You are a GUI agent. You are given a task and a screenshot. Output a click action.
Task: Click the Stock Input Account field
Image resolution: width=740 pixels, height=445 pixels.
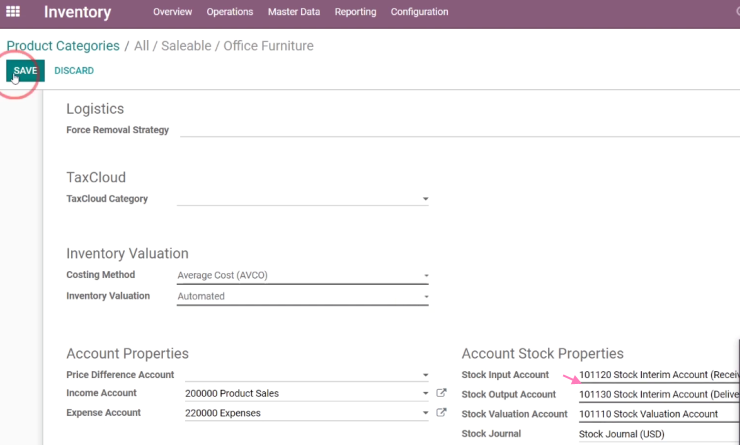(659, 375)
